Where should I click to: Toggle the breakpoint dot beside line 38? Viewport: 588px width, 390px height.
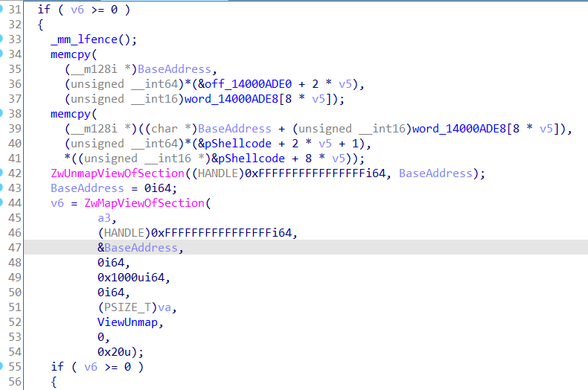pos(1,113)
